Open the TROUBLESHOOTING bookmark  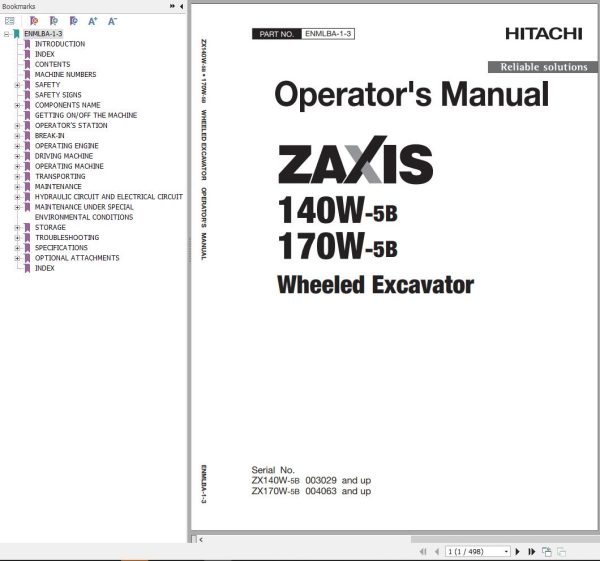(67, 238)
